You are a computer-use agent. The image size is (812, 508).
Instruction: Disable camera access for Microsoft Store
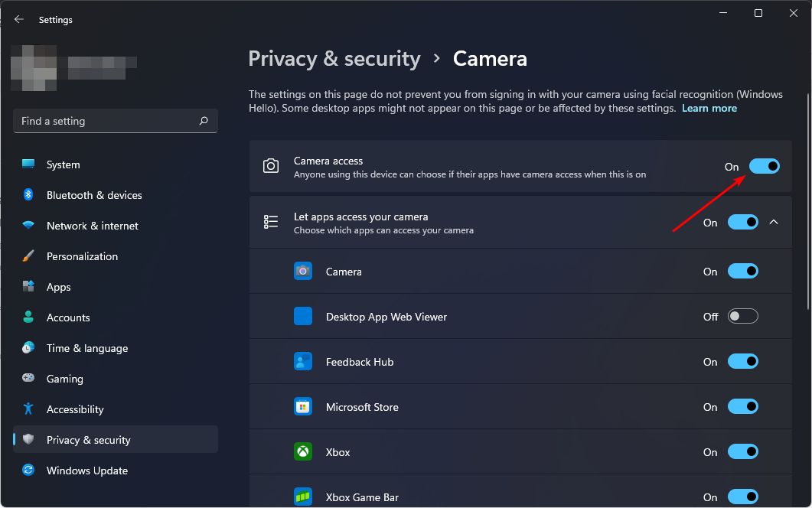pos(742,407)
